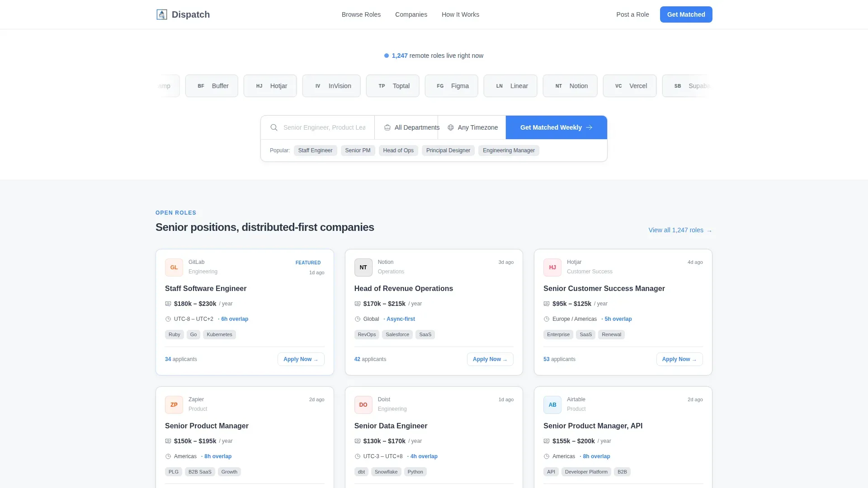Click clock icon beside UTC-8 – UTC+2

(168, 319)
